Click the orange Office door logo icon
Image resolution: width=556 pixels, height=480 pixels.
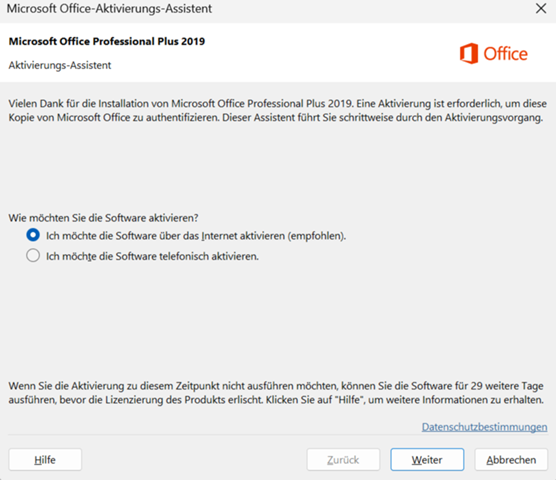pyautogui.click(x=468, y=54)
